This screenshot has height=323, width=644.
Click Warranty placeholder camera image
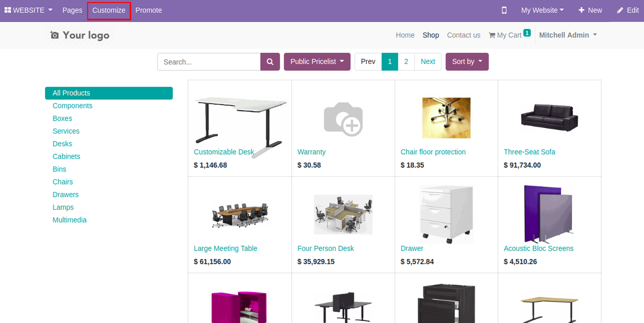tap(343, 119)
